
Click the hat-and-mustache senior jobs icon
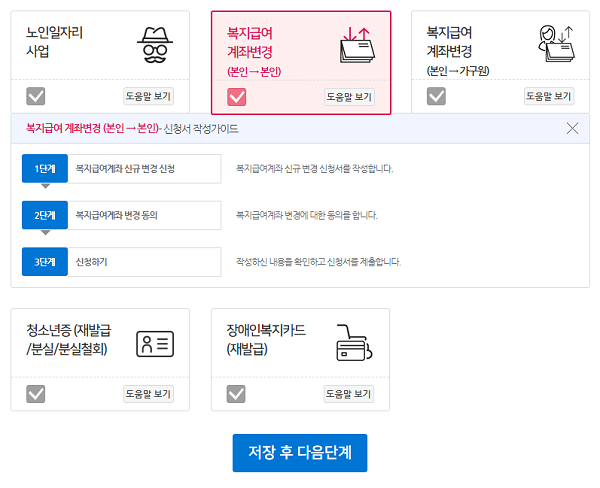click(x=155, y=45)
